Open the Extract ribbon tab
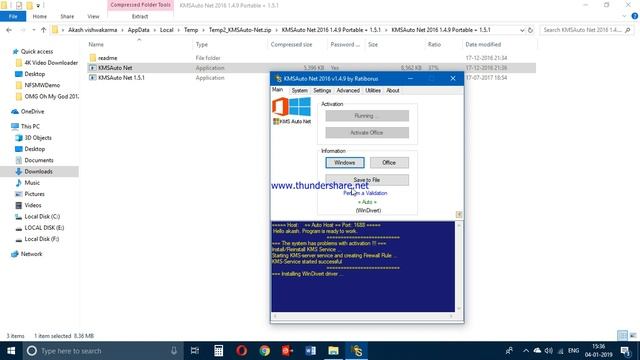Screen dimensions: 640x360 coord(140,16)
